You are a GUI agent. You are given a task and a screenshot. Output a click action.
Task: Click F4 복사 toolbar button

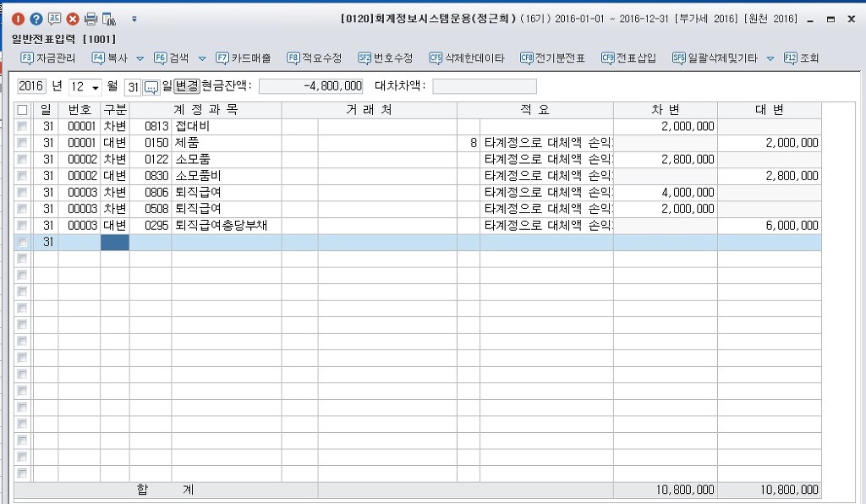coord(110,58)
